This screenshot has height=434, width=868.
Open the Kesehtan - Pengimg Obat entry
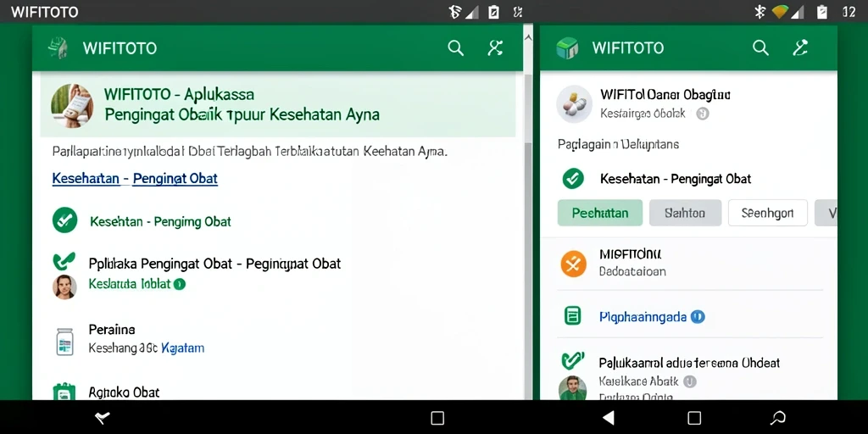pyautogui.click(x=160, y=221)
